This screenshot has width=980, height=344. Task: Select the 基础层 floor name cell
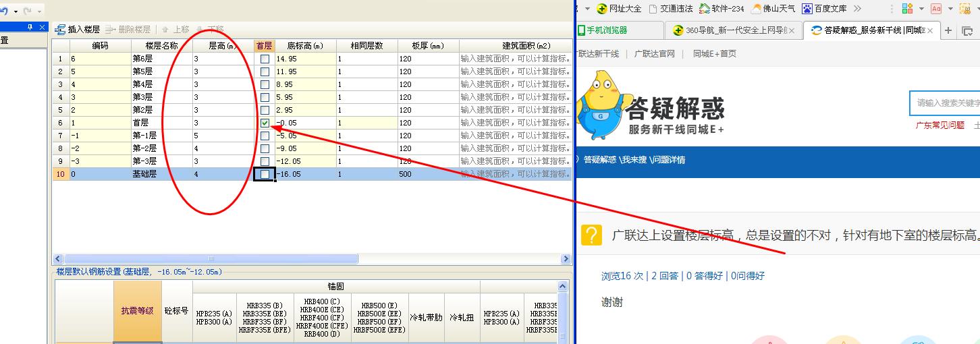161,174
